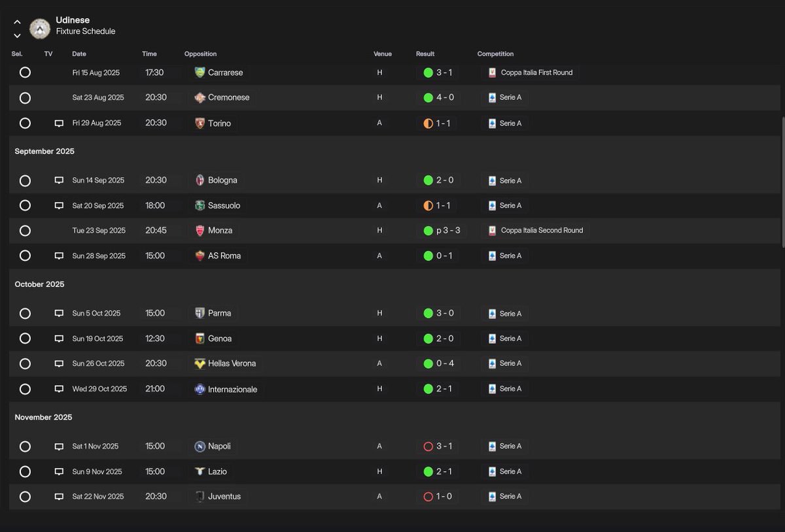Click the Sun 19 Oct 2025 date cell
The height and width of the screenshot is (532, 785).
click(x=97, y=339)
